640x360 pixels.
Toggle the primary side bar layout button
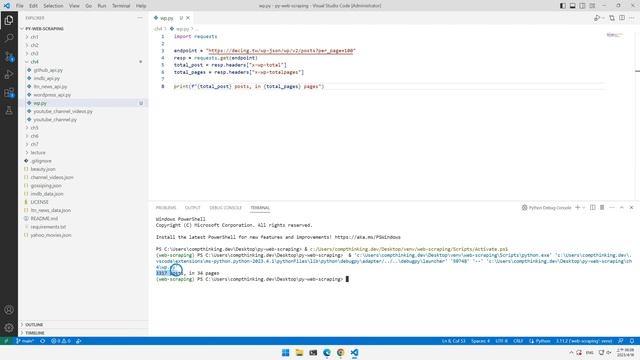[x=563, y=6]
